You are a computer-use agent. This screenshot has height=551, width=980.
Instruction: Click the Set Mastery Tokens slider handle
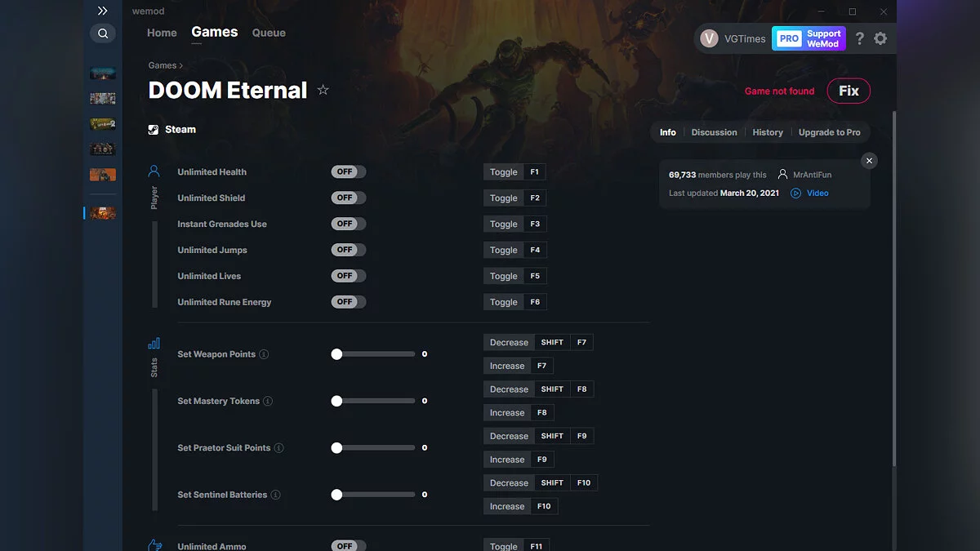click(336, 400)
